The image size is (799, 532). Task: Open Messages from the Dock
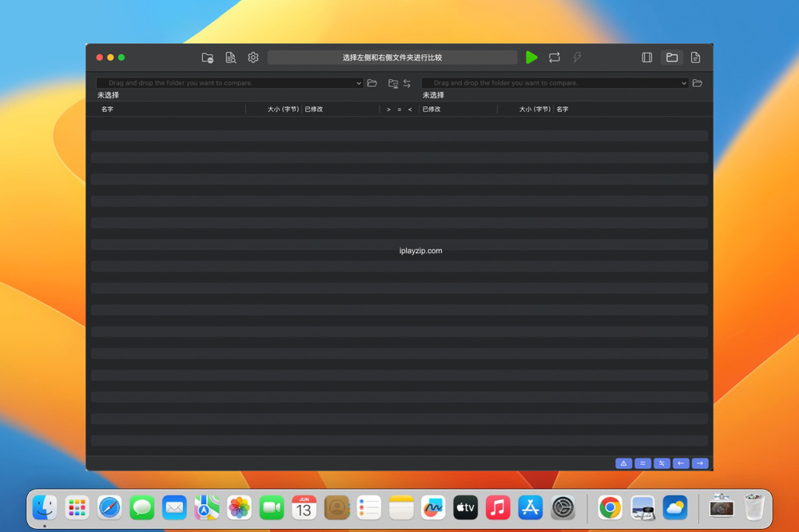141,507
